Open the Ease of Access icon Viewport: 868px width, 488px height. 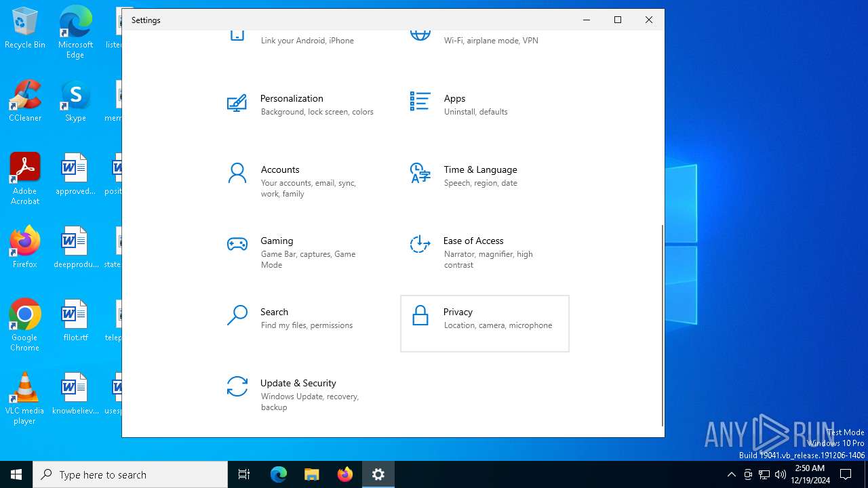tap(420, 244)
